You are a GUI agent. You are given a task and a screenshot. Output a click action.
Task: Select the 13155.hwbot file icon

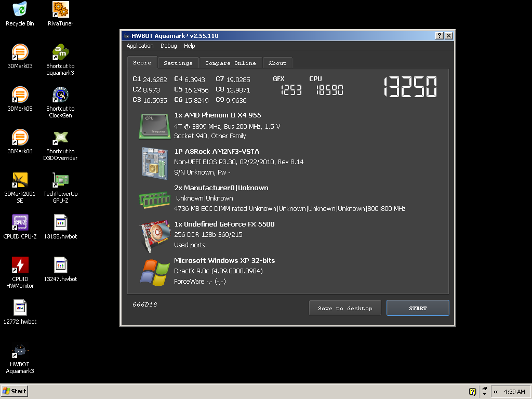[x=60, y=227]
